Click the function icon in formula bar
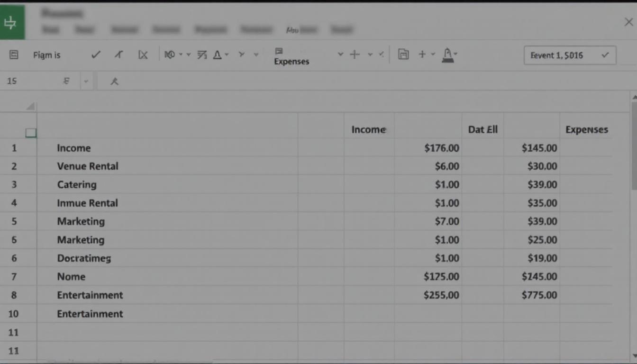 point(114,82)
